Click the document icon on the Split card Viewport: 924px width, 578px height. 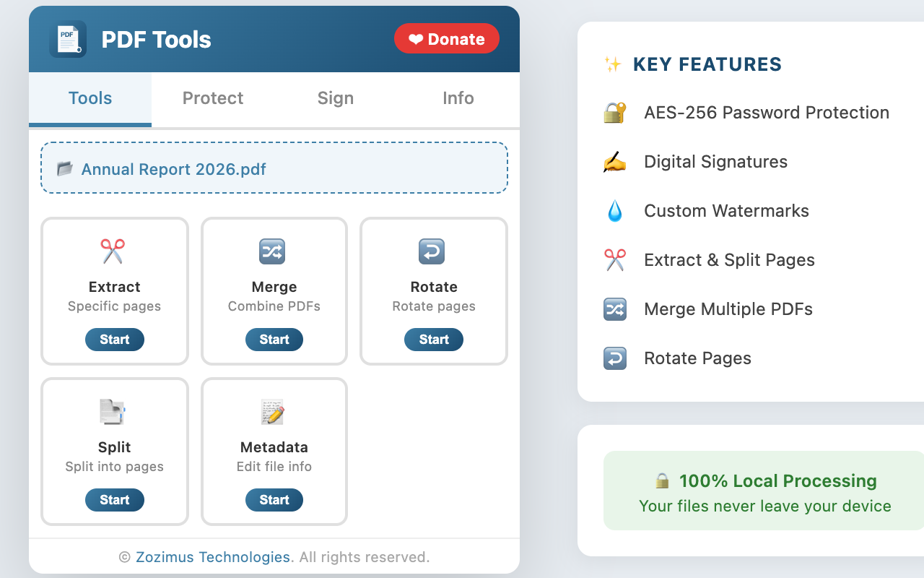click(x=113, y=412)
